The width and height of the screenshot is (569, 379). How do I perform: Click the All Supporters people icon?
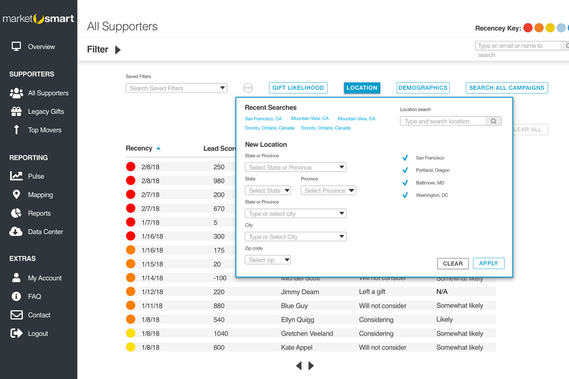pyautogui.click(x=16, y=93)
